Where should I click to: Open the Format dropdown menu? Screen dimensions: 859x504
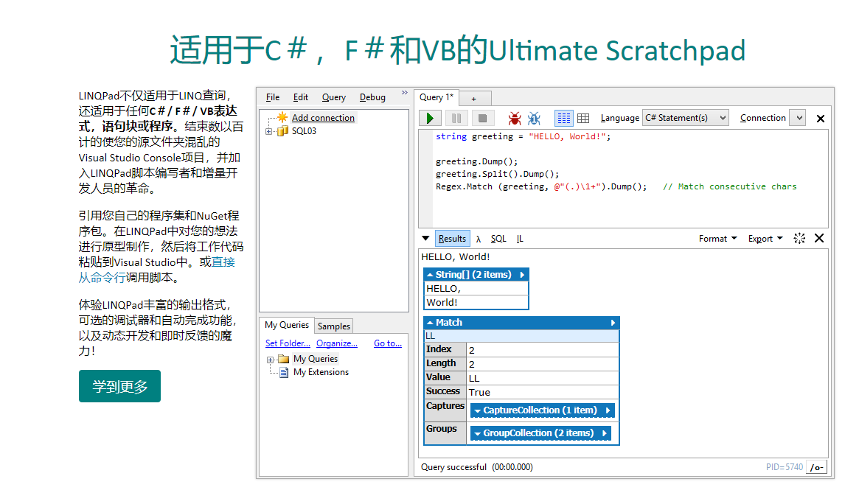[717, 239]
